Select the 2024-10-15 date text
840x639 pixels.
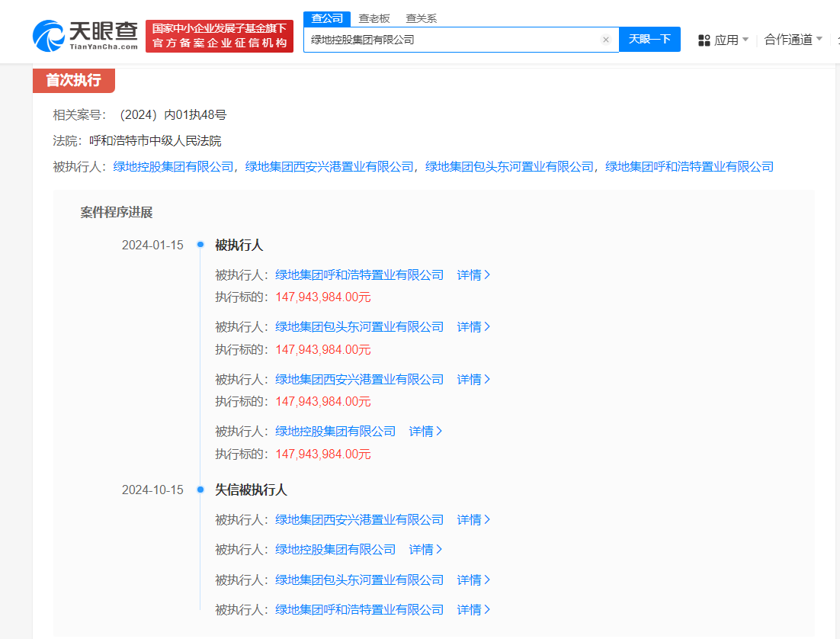pos(152,490)
